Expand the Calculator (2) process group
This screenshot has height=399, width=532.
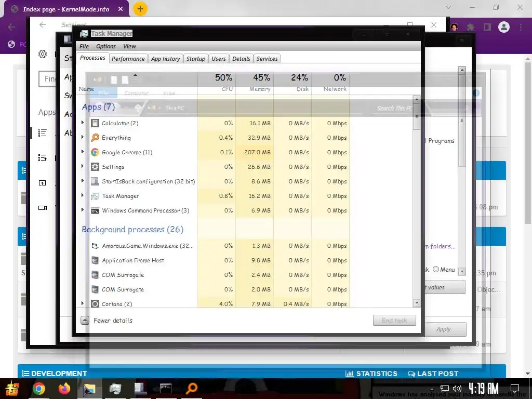click(83, 123)
